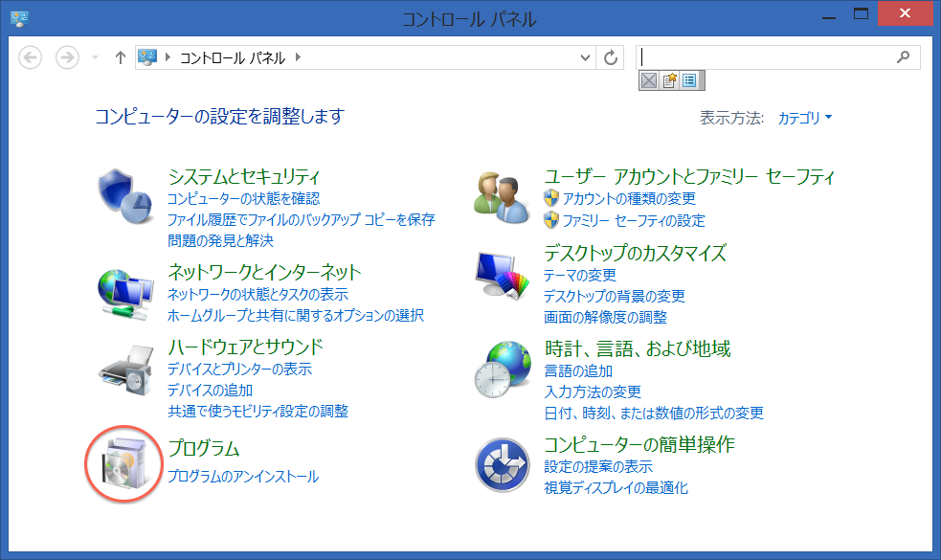Open 言語の追加 link
Screen dimensions: 941x560
578,371
